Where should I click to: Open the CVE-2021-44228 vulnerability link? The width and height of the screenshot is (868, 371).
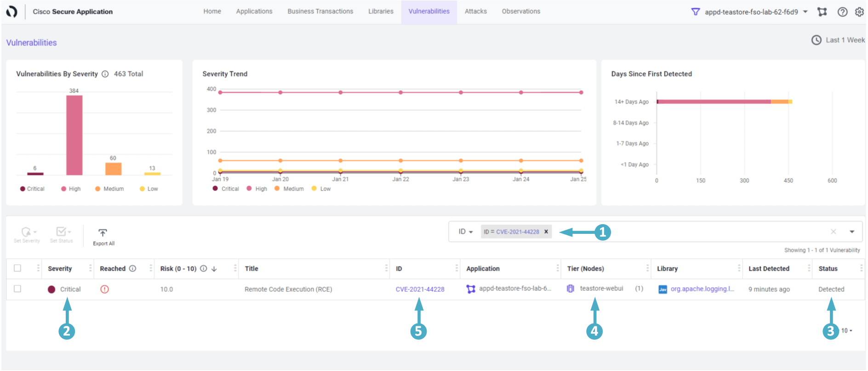click(x=420, y=290)
